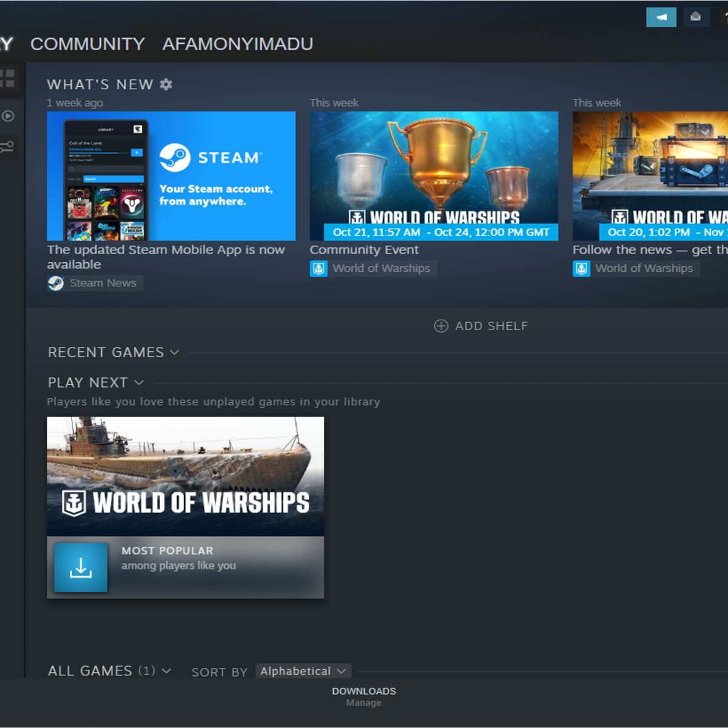Open the AFAMONYIMADU profile menu
Screen dimensions: 728x728
click(x=238, y=44)
